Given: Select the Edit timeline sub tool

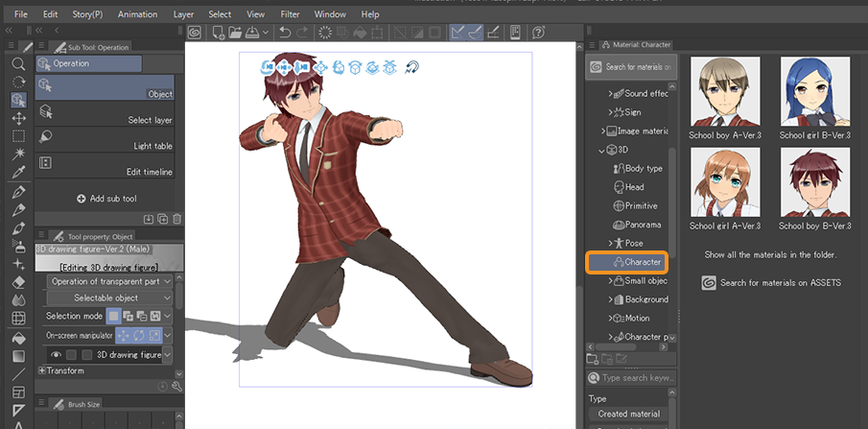Looking at the screenshot, I should pos(106,165).
